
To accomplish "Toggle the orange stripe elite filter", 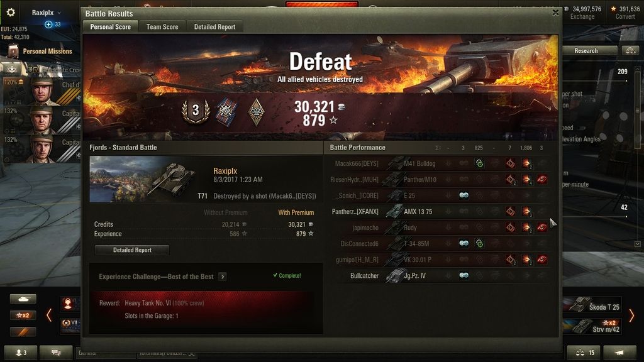I will click(23, 332).
